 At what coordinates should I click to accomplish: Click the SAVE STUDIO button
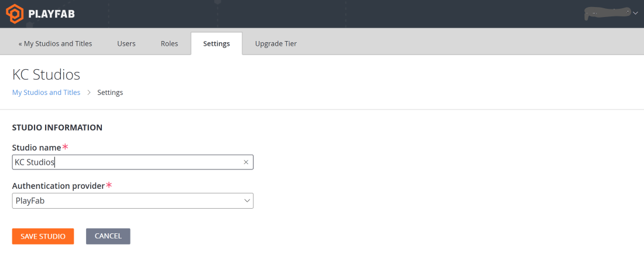tap(43, 236)
